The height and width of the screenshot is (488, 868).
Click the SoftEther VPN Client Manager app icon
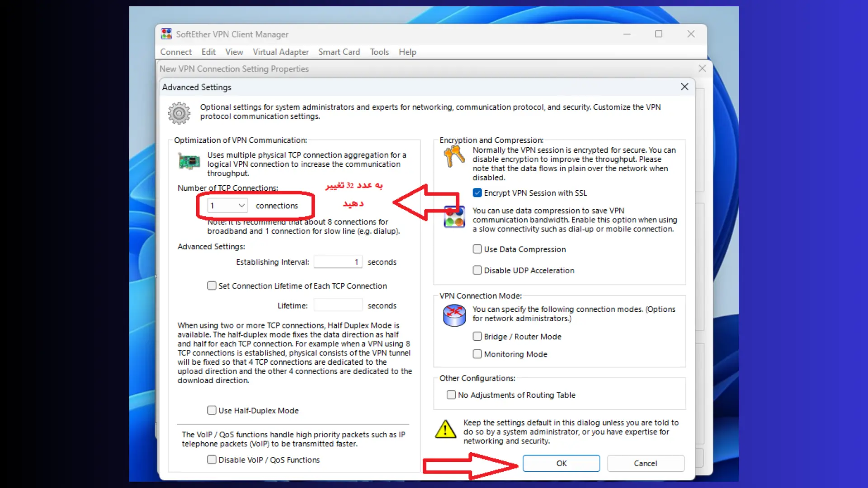(166, 34)
